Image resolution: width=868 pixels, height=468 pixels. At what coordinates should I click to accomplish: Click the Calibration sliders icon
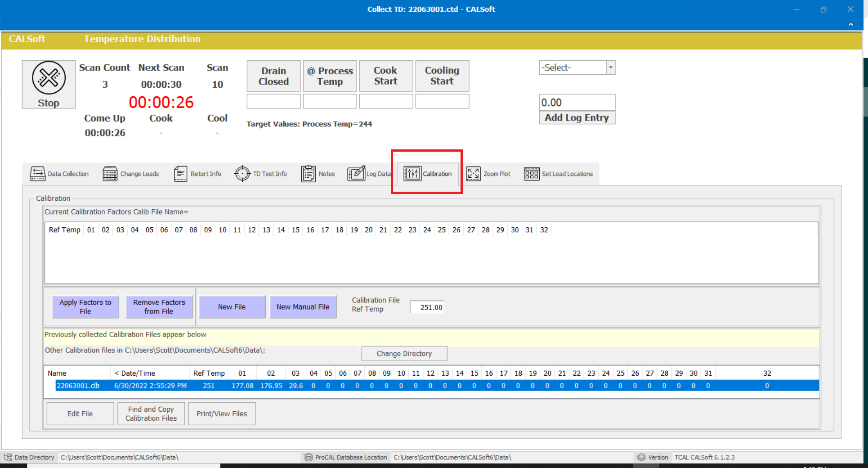(x=412, y=174)
